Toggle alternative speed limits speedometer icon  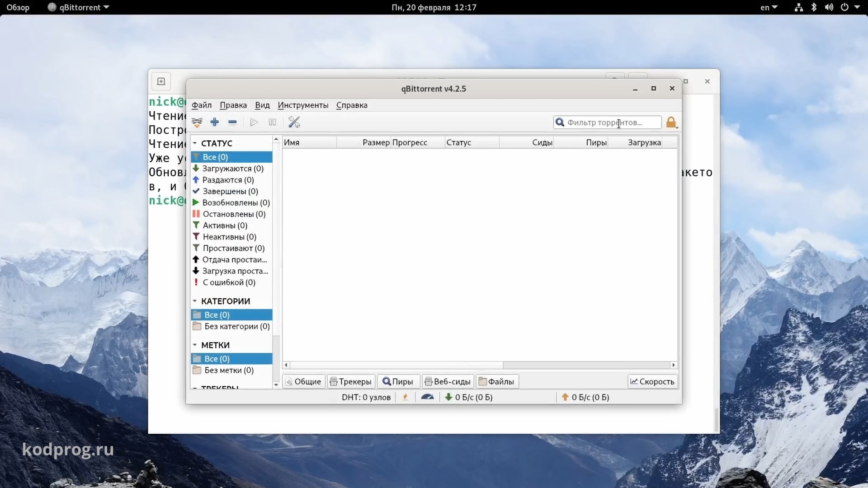point(427,397)
